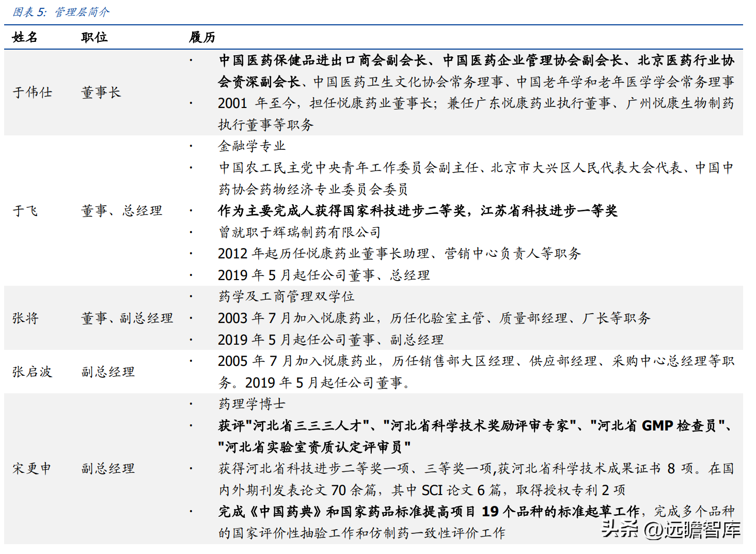Click the line '务。2019 年 5 月起任公司董事。'
The width and height of the screenshot is (756, 554).
pyautogui.click(x=314, y=383)
